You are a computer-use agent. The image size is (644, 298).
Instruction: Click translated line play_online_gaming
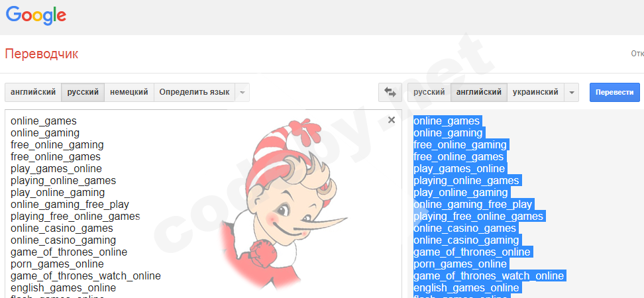462,193
